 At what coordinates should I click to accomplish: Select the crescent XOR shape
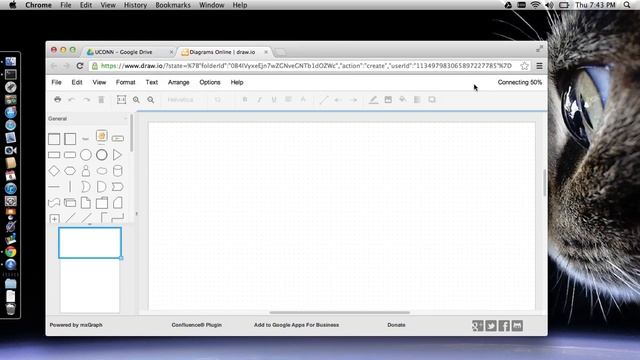coord(86,187)
